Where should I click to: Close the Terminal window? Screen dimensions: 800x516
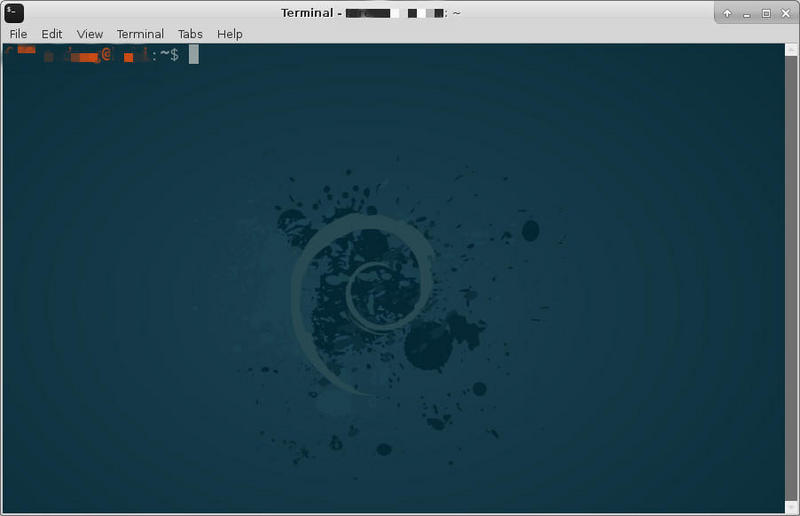(786, 14)
